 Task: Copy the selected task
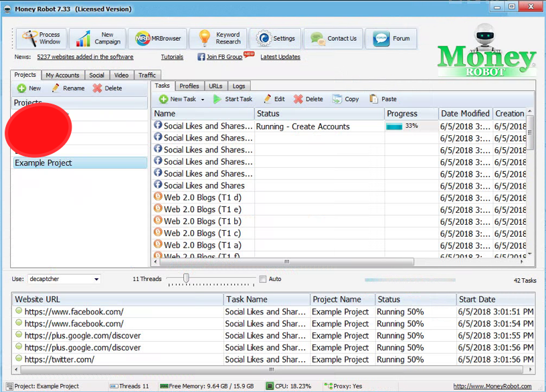(345, 99)
